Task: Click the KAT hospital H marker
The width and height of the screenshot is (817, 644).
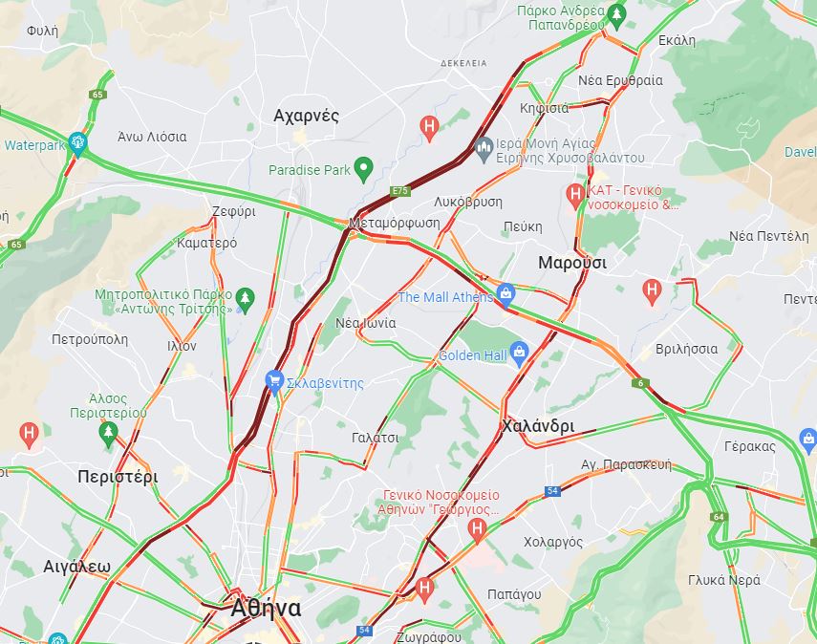Action: pyautogui.click(x=576, y=195)
